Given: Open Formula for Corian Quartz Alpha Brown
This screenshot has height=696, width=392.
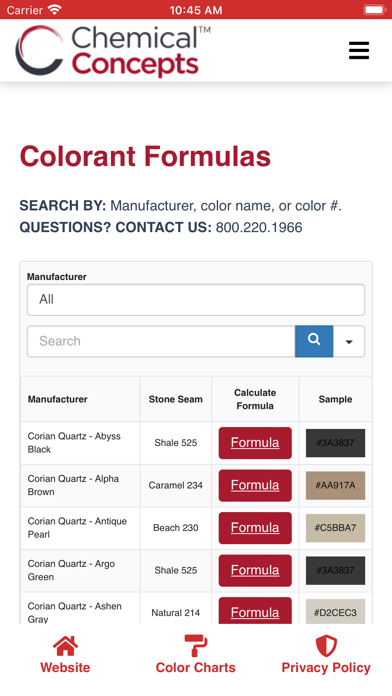Looking at the screenshot, I should [x=255, y=485].
